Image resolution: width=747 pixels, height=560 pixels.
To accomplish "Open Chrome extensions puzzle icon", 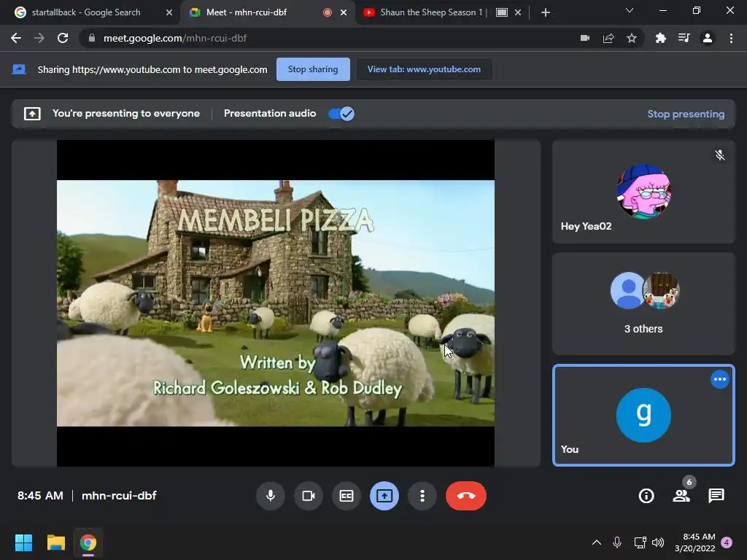I will [660, 38].
